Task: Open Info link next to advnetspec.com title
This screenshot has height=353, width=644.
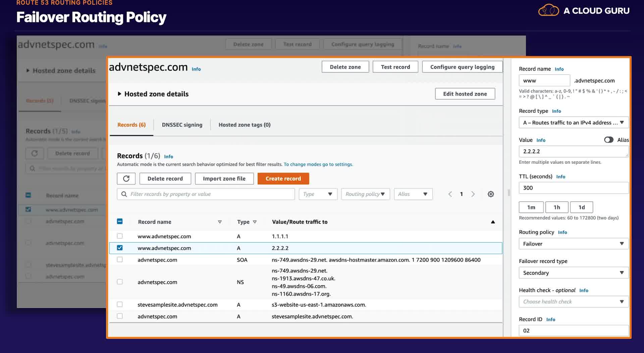Action: [x=196, y=69]
